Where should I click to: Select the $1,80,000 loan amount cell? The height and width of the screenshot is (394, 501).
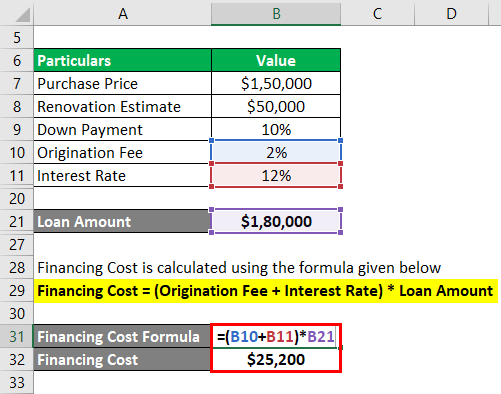[x=276, y=221]
